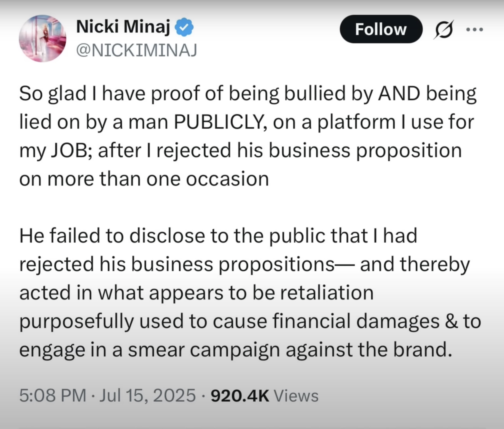Click the 920.4K view count number

[240, 395]
